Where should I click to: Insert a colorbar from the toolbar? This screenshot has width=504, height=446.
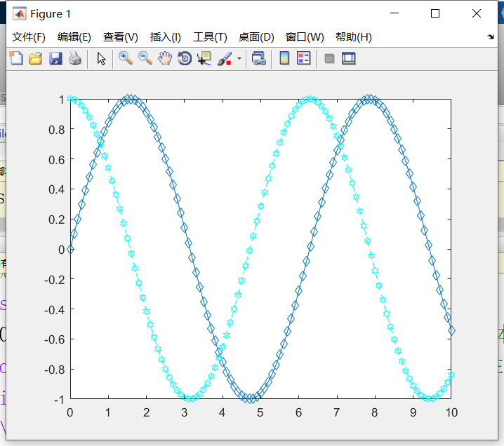pos(284,58)
